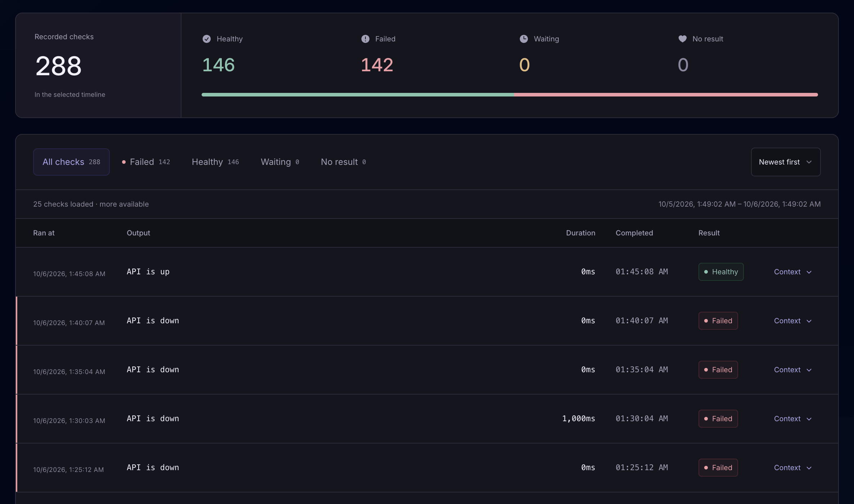Viewport: 854px width, 504px height.
Task: Click the Failed badge on 01:40:07 row
Action: (x=718, y=321)
